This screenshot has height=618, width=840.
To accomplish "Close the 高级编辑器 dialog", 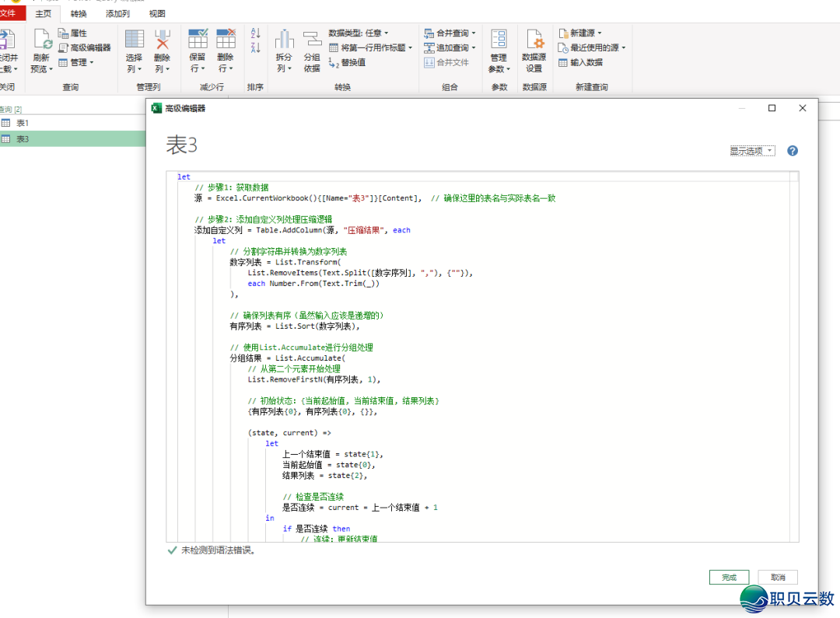I will tap(803, 108).
